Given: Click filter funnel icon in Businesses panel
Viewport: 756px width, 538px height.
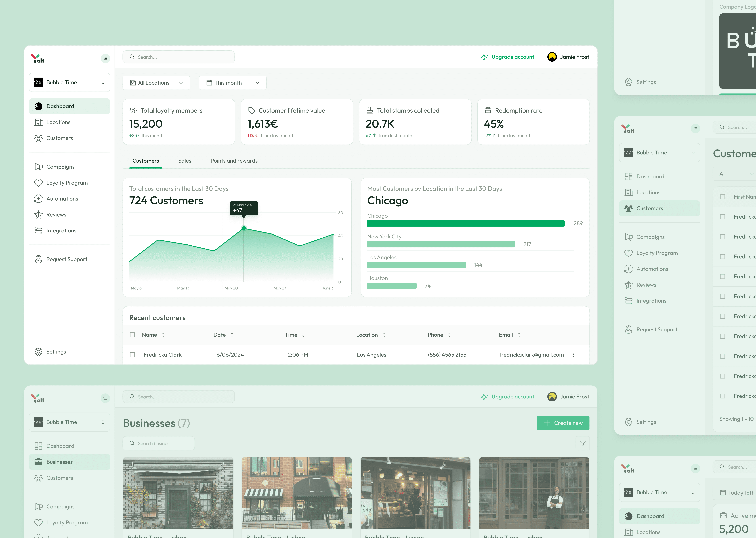Looking at the screenshot, I should 583,443.
